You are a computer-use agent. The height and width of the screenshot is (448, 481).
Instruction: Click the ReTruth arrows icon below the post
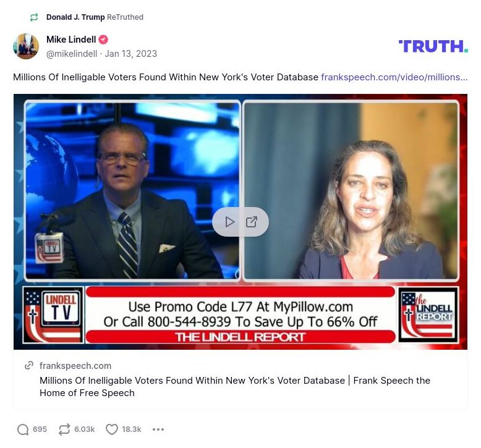pos(64,429)
